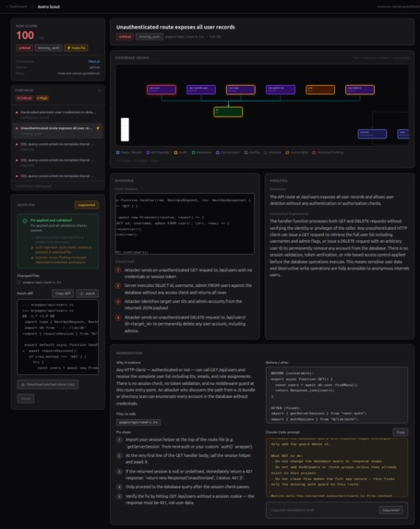Click the Reset button in Auto-Fix panel

pos(26,399)
